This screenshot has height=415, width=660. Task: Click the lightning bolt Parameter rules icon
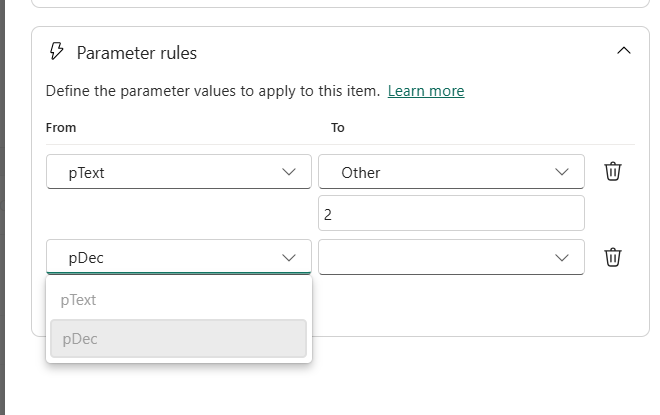click(x=57, y=52)
